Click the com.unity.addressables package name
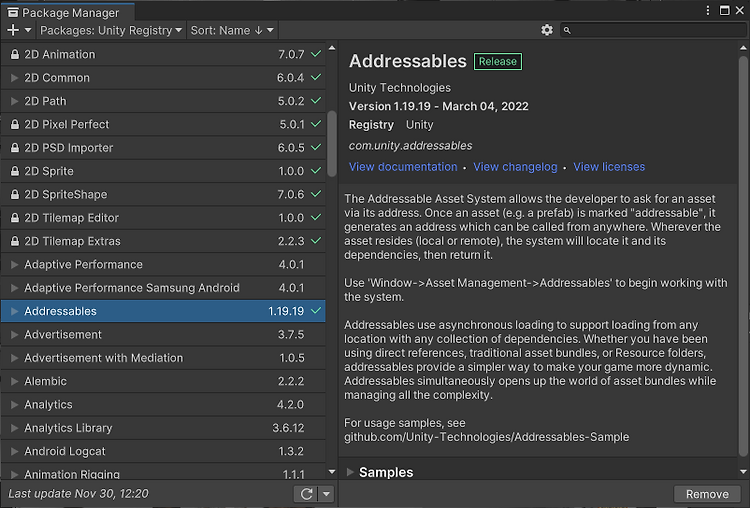The height and width of the screenshot is (508, 750). coord(410,145)
